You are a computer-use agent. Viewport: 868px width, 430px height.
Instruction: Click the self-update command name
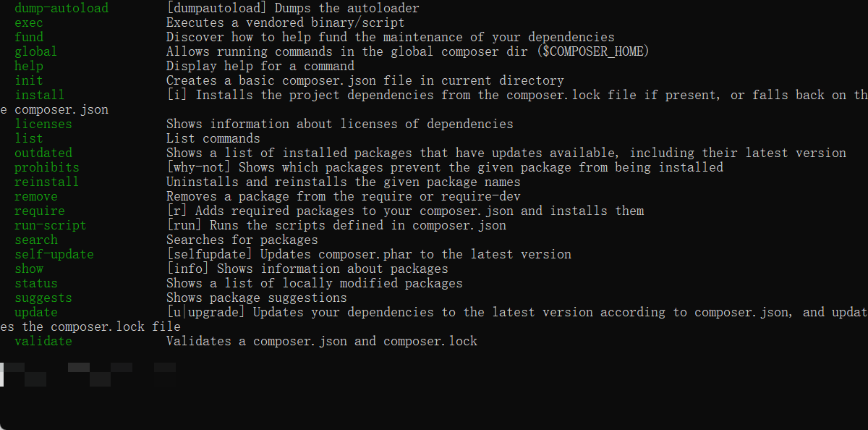(x=54, y=255)
